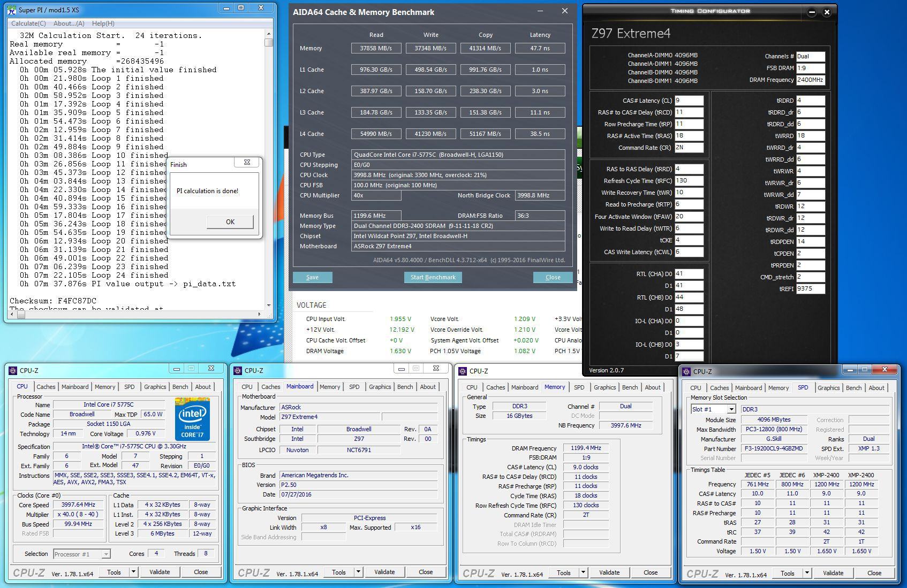Screen dimensions: 907x588
Task: Start the AIDA64 benchmark
Action: coord(433,277)
